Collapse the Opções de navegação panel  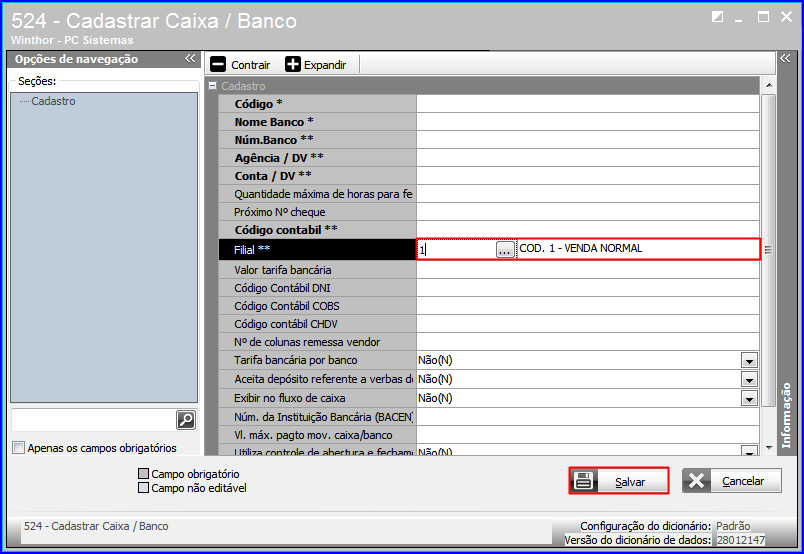point(190,58)
